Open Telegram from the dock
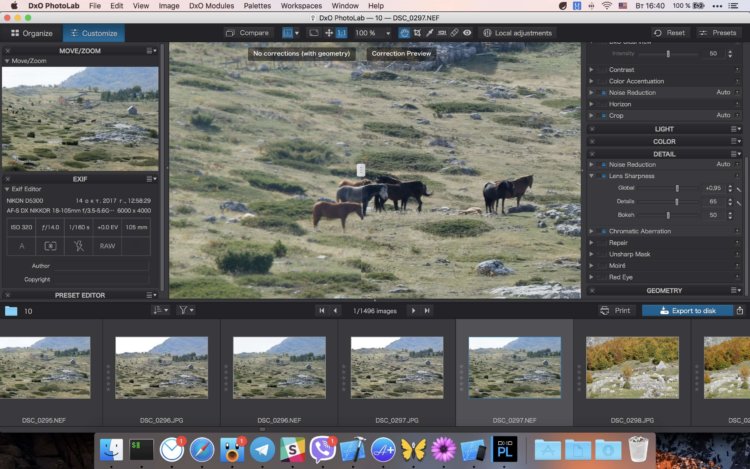750x469 pixels. tap(262, 449)
